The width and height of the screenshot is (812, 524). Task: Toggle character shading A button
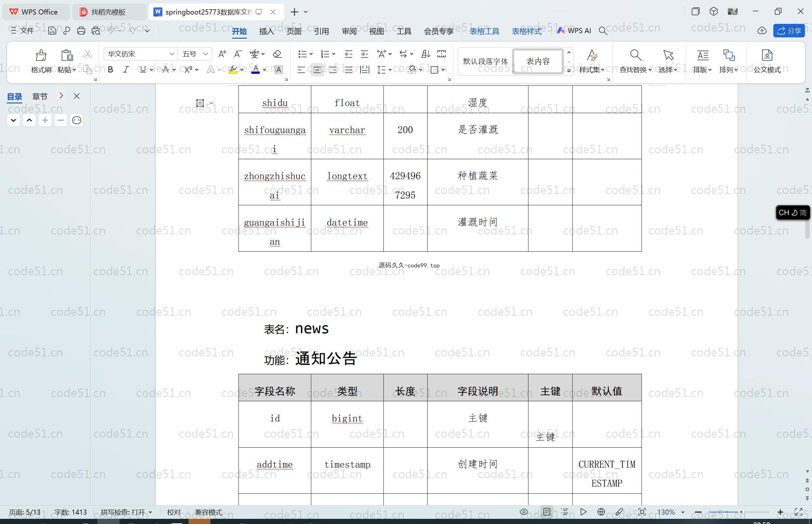tap(279, 70)
